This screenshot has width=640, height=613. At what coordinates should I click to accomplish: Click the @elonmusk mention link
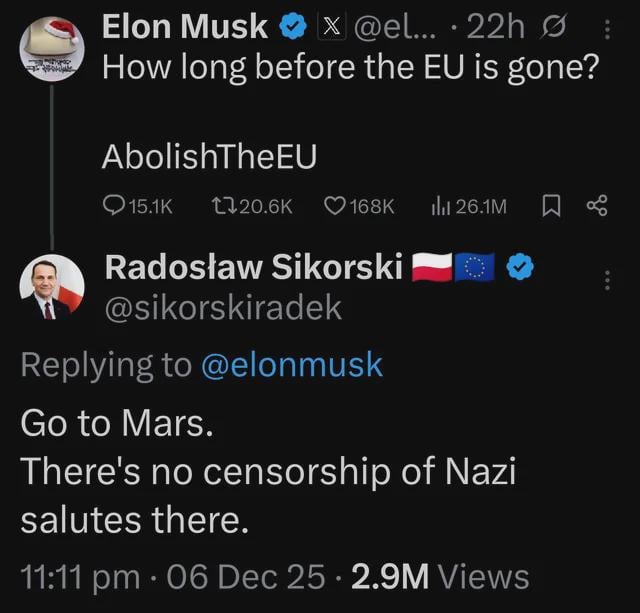pos(292,364)
